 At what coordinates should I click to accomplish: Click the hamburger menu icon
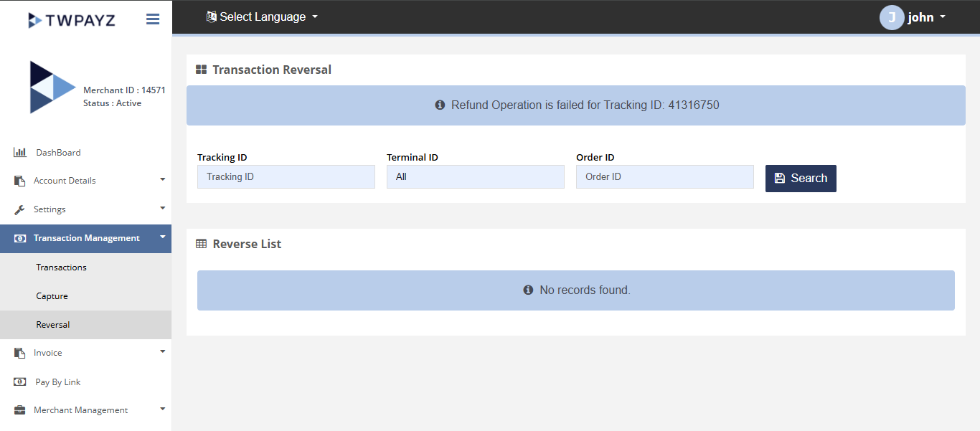153,19
